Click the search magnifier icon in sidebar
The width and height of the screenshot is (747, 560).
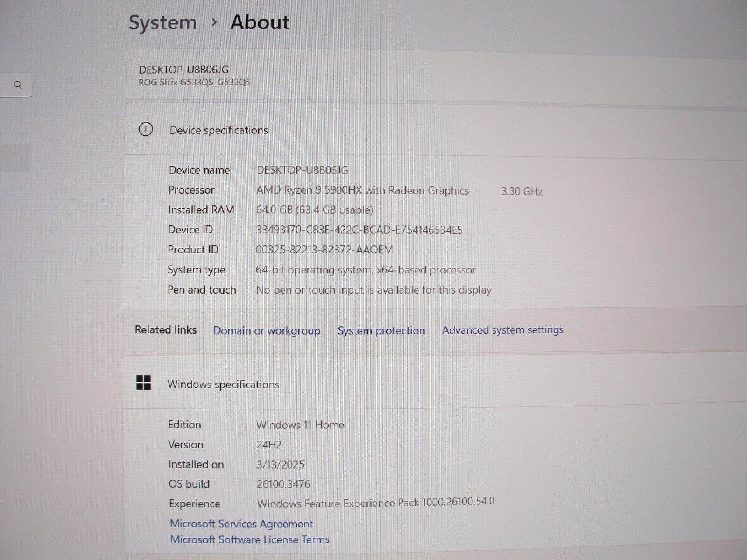[x=18, y=85]
